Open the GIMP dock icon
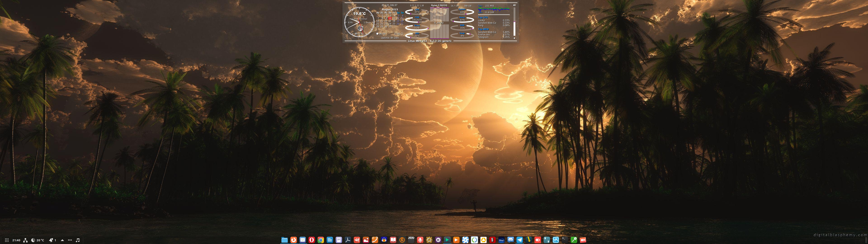 click(x=357, y=240)
